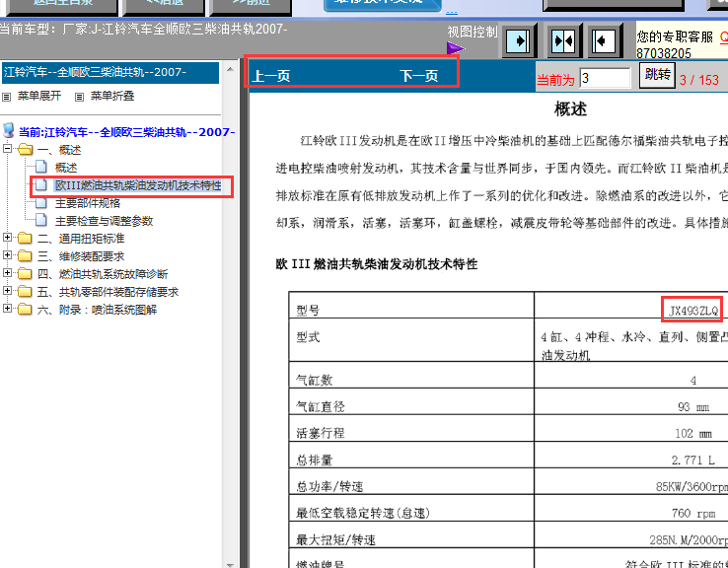Screen dimensions: 728x568
Task: Click the 型号 table row label
Action: coord(308,311)
